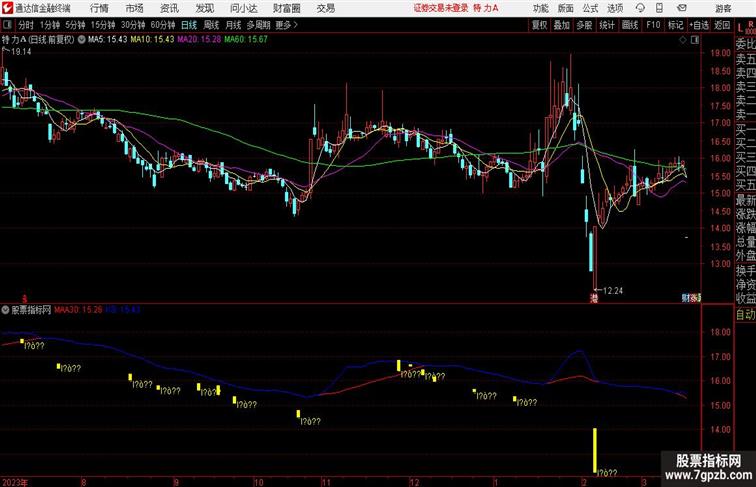Click +自选 to add to watchlist
The image size is (756, 487).
(x=699, y=25)
